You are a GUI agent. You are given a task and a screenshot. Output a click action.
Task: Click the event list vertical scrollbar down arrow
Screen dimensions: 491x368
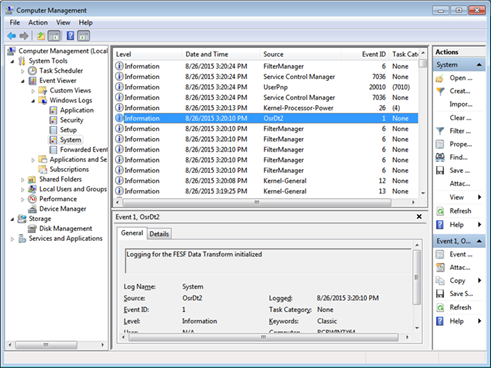pyautogui.click(x=423, y=193)
